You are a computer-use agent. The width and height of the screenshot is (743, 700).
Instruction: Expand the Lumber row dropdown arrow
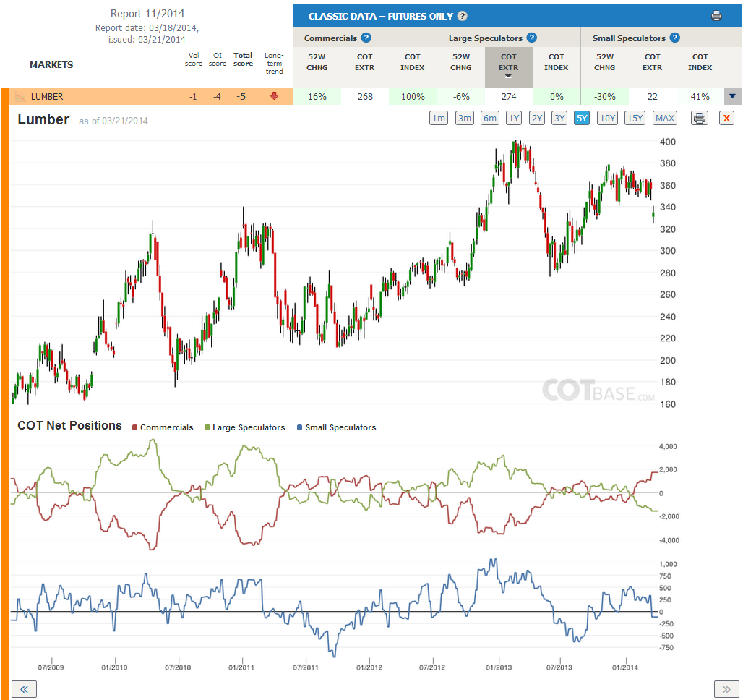[733, 96]
